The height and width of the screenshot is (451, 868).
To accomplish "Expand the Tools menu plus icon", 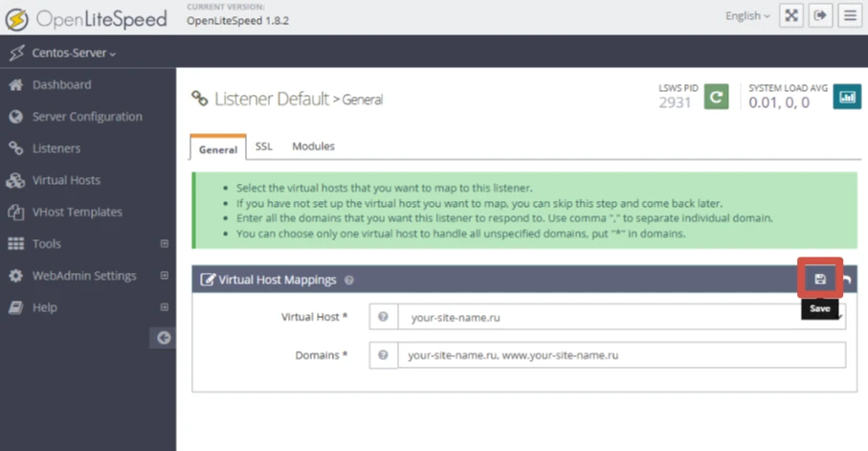I will (165, 244).
